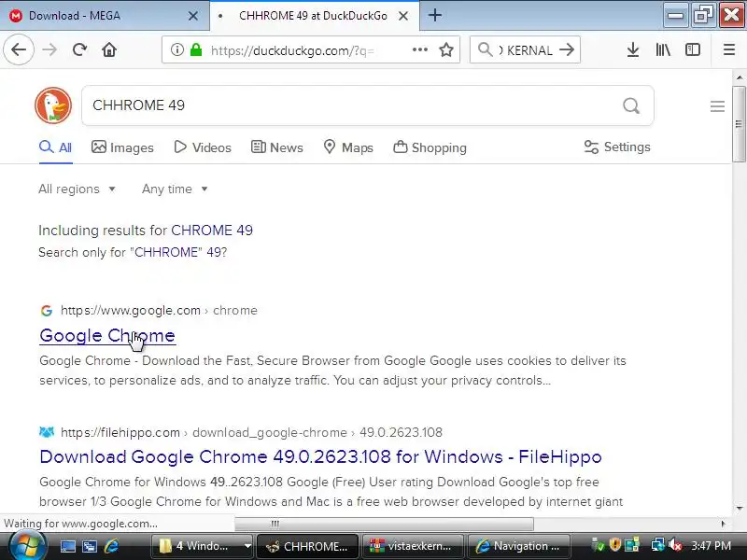Click the muted volume tray icon

674,545
